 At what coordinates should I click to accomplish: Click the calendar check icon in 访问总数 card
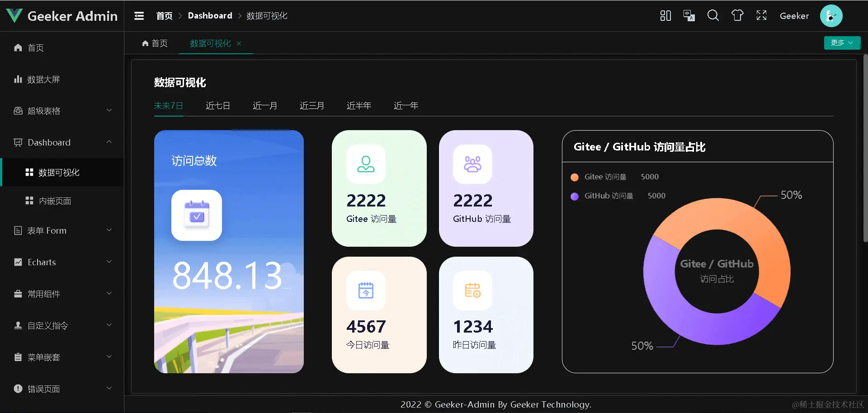(x=197, y=215)
